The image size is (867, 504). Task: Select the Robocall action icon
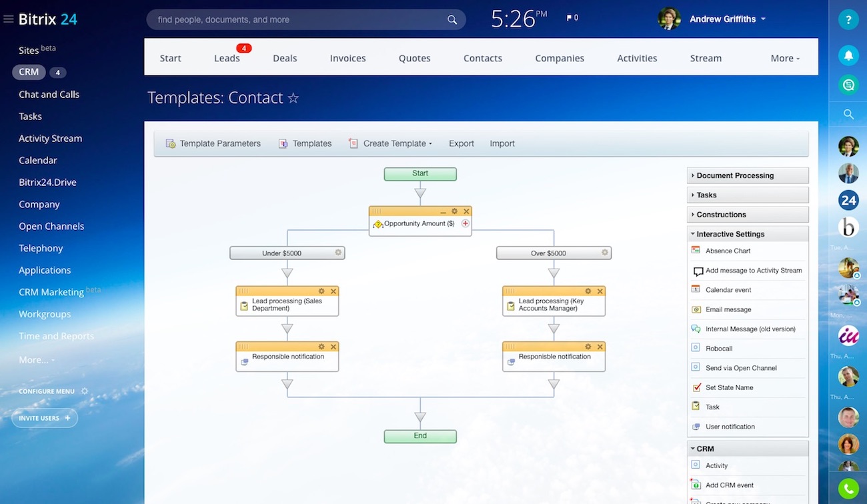696,348
